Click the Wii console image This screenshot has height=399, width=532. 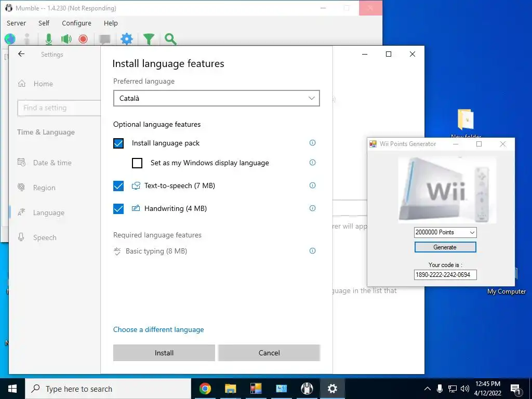click(x=447, y=190)
